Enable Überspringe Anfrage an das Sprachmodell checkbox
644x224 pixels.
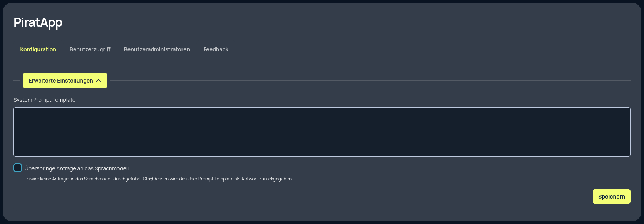(18, 168)
